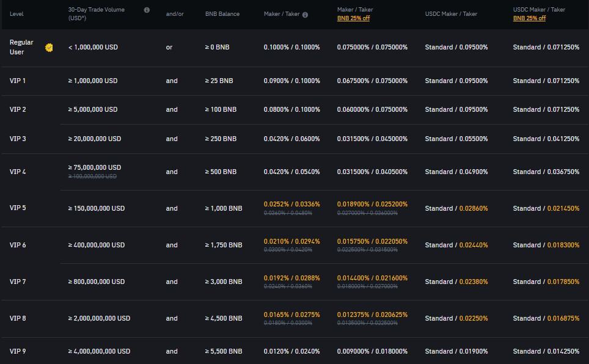Click the '≥ 500 BNB' balance cell

[221, 172]
